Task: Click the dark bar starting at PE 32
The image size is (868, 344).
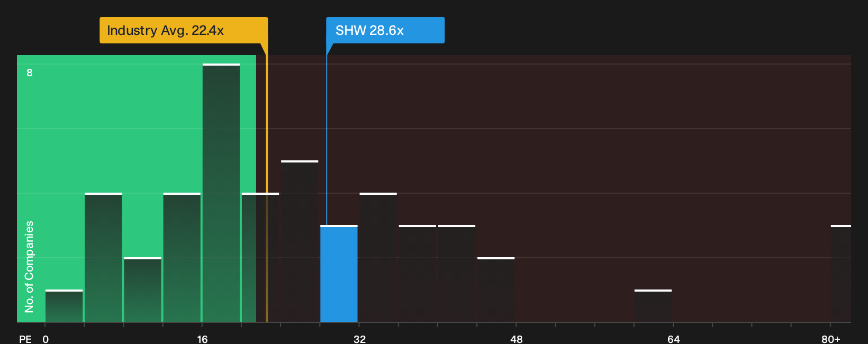Action: (378, 257)
